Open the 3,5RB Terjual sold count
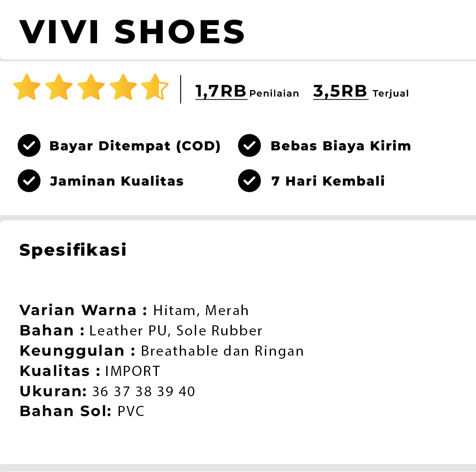Viewport: 476px width, 472px height. coord(361,91)
